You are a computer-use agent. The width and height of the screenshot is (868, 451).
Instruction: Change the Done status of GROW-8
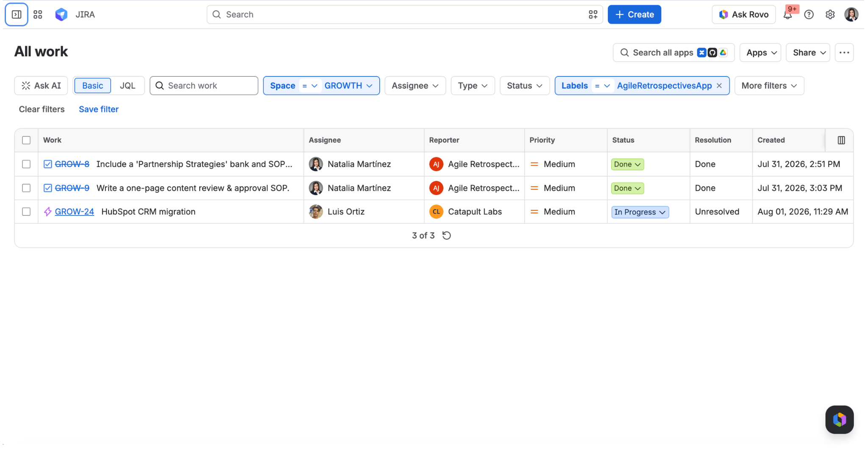pos(627,164)
